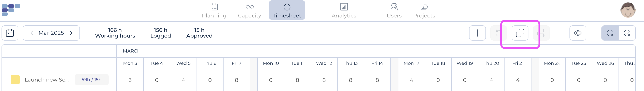Image resolution: width=644 pixels, height=91 pixels.
Task: Open the Analytics tab
Action: point(344,10)
